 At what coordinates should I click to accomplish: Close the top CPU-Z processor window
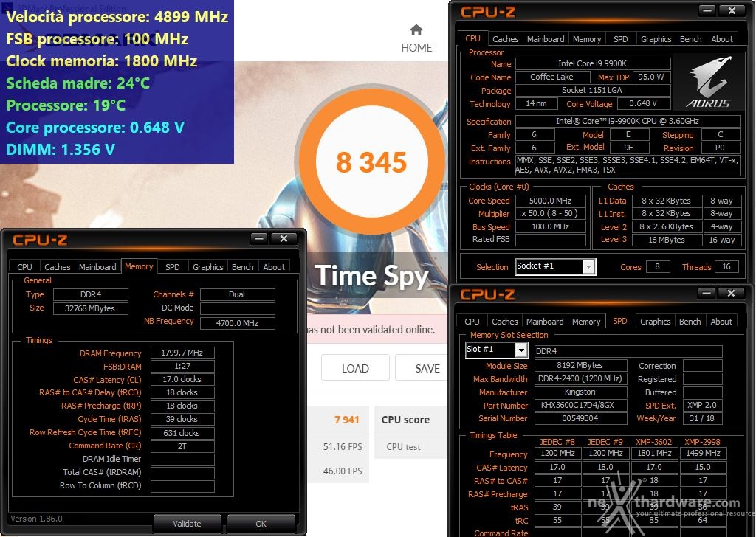click(732, 10)
